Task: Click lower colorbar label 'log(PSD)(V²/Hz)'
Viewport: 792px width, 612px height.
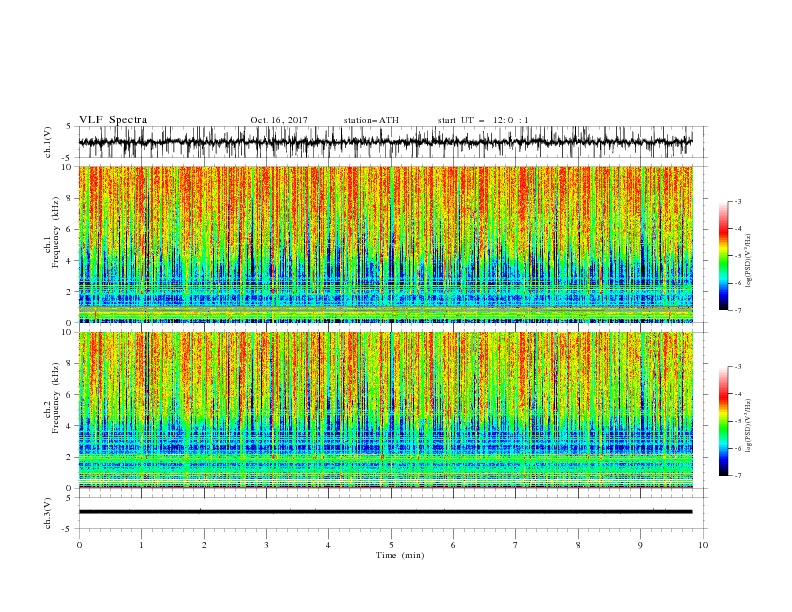Action: tap(749, 426)
